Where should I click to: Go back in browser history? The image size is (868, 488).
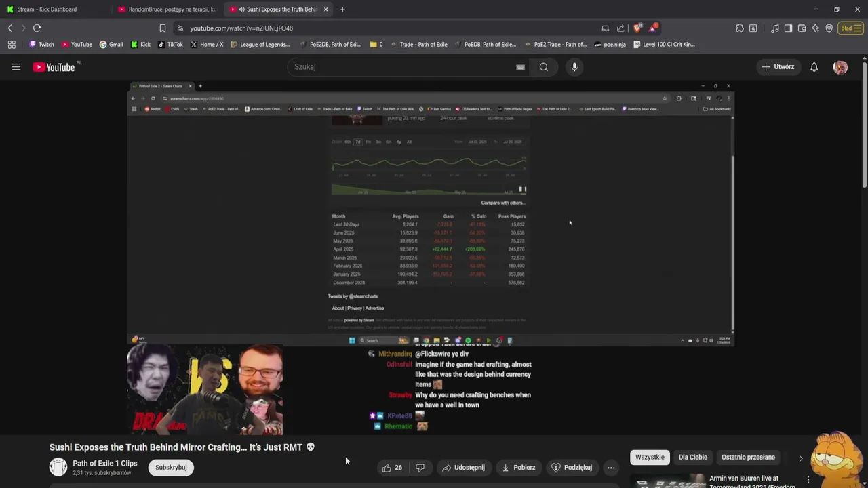point(9,28)
